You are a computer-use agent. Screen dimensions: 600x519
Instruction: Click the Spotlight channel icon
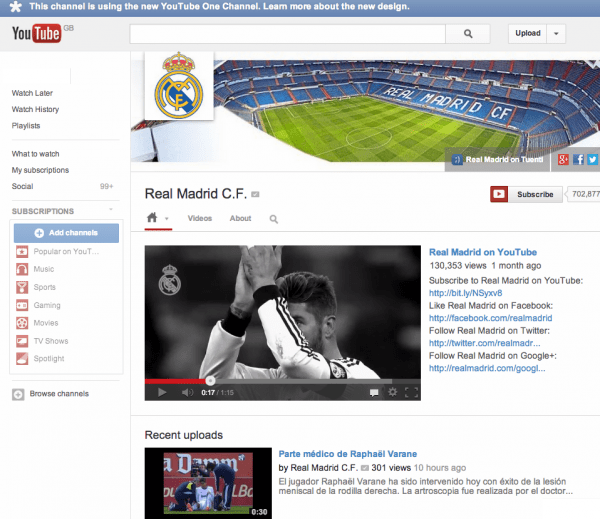(22, 359)
